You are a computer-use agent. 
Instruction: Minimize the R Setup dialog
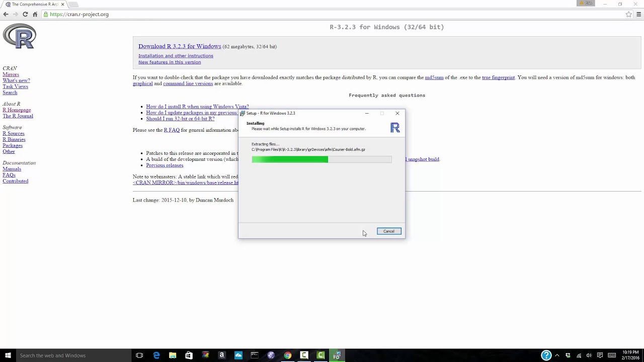coord(367,113)
